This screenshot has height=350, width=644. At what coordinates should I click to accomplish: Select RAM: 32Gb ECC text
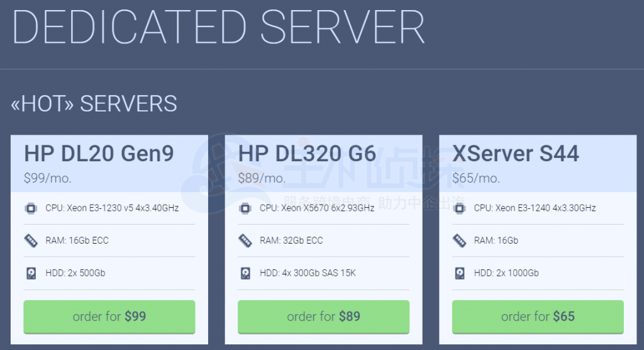click(292, 240)
